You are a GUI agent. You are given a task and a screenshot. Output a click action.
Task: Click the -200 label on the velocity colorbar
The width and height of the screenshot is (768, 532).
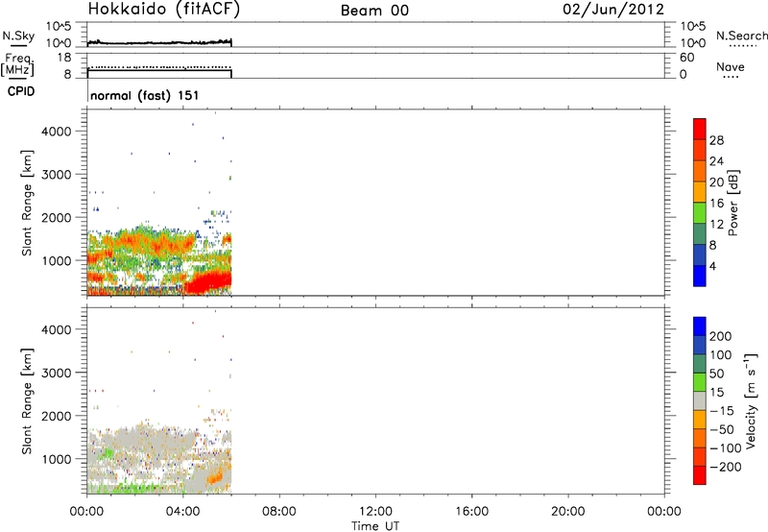(x=725, y=467)
